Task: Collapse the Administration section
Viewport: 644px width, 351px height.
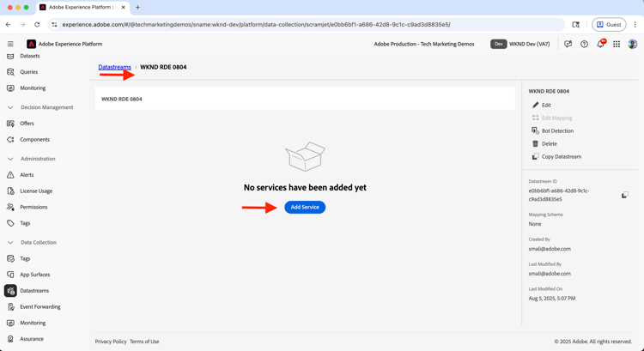Action: (x=10, y=159)
